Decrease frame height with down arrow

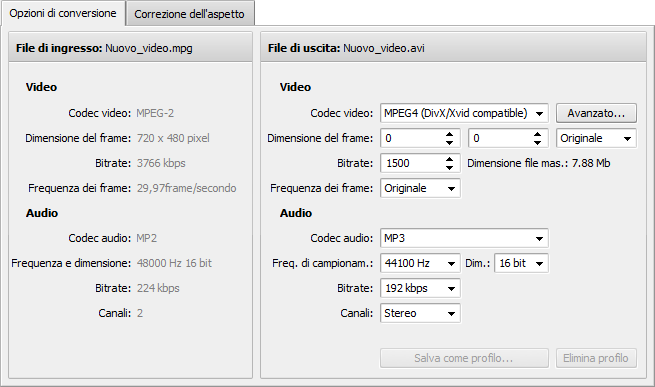[x=538, y=143]
